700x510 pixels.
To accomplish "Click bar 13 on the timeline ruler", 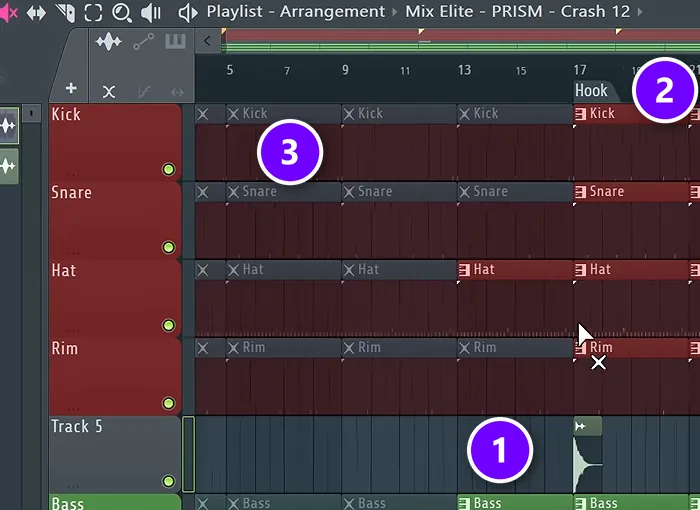I will pyautogui.click(x=464, y=70).
